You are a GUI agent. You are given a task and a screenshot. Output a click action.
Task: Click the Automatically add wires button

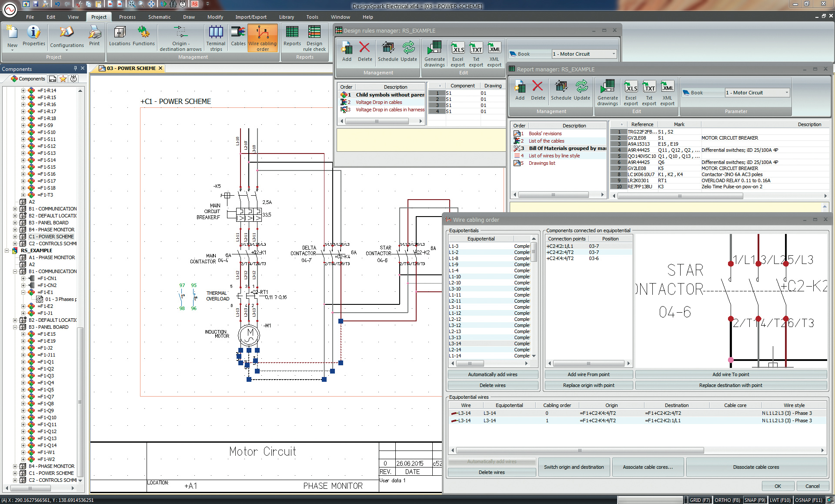(x=492, y=374)
